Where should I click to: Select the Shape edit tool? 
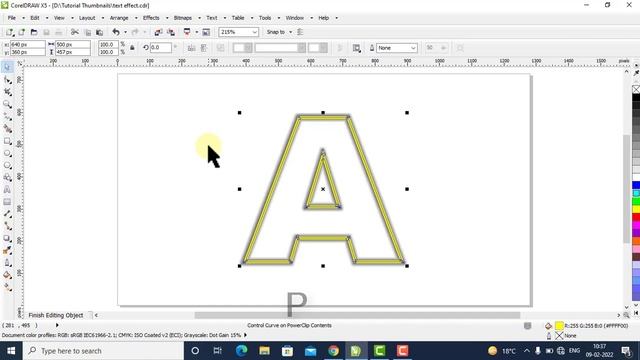click(x=7, y=80)
